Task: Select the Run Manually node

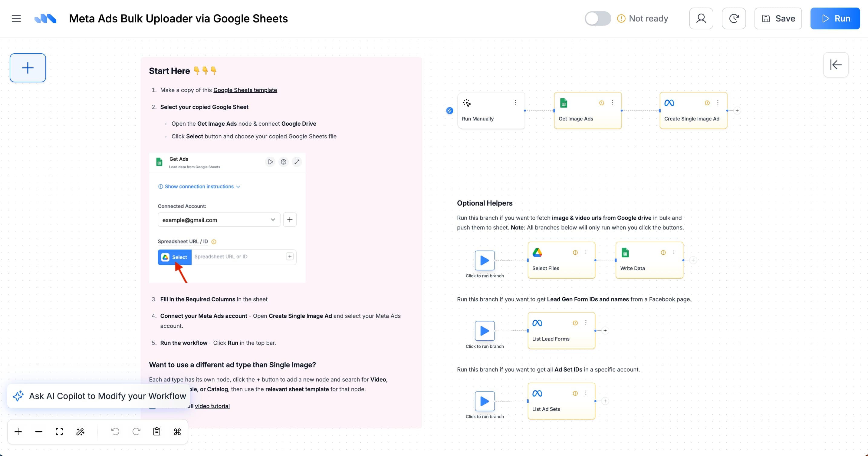Action: point(491,111)
